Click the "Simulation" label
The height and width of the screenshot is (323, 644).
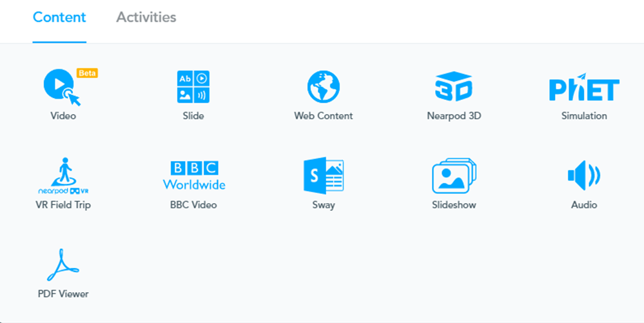coord(584,116)
